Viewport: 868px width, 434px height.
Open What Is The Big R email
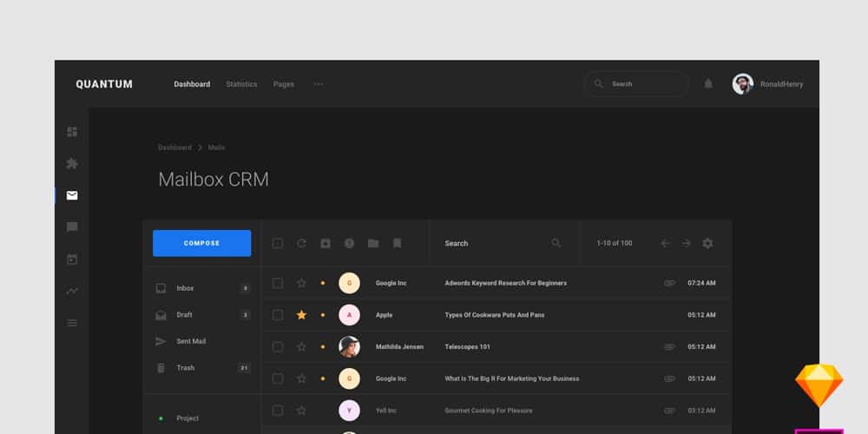click(x=512, y=378)
